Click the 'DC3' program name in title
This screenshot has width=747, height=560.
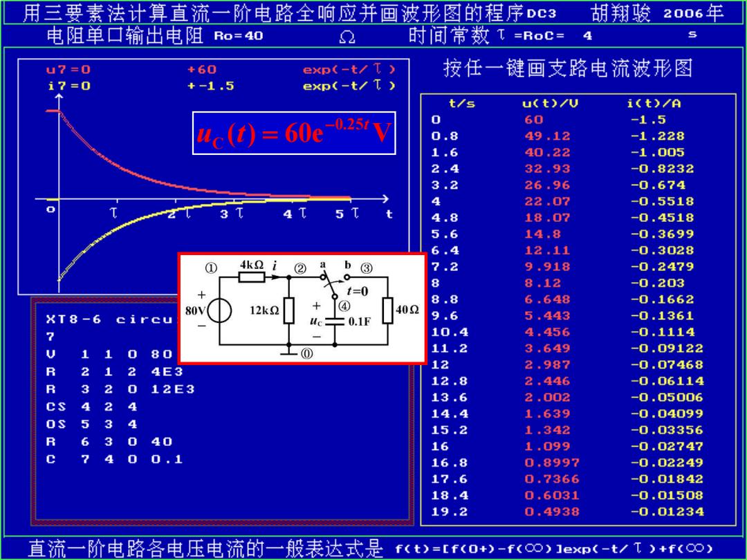click(542, 13)
